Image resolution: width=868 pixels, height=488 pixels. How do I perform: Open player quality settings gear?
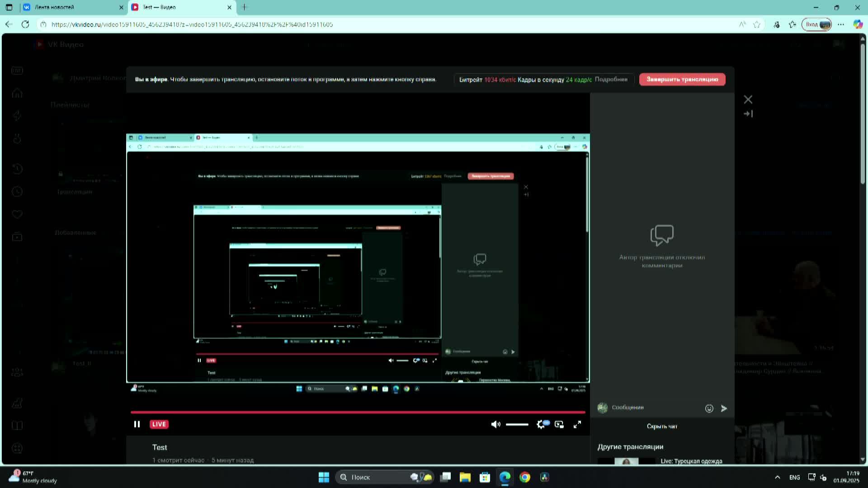541,424
